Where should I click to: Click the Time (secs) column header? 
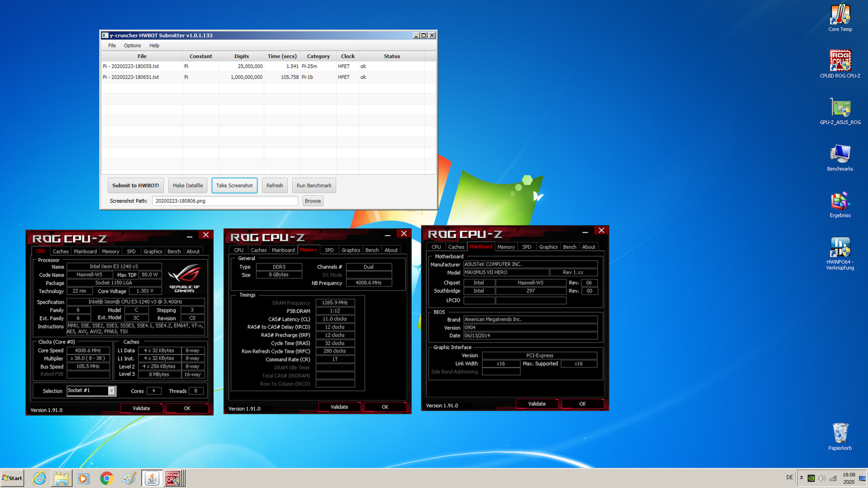click(x=282, y=56)
